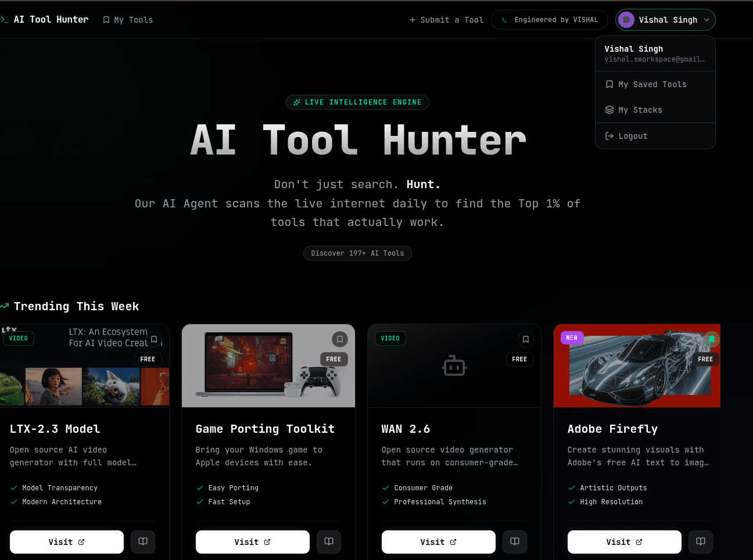This screenshot has height=560, width=753.
Task: Select the WAN 2.6 card title
Action: pos(406,429)
